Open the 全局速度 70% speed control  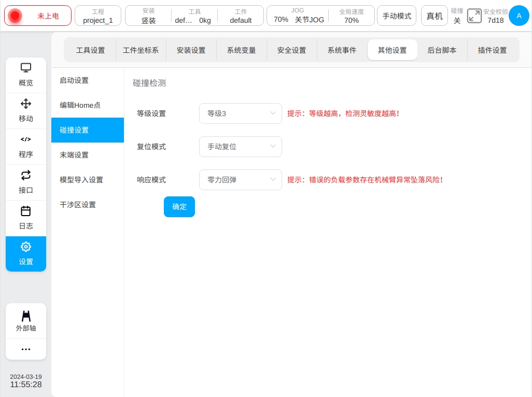[351, 16]
